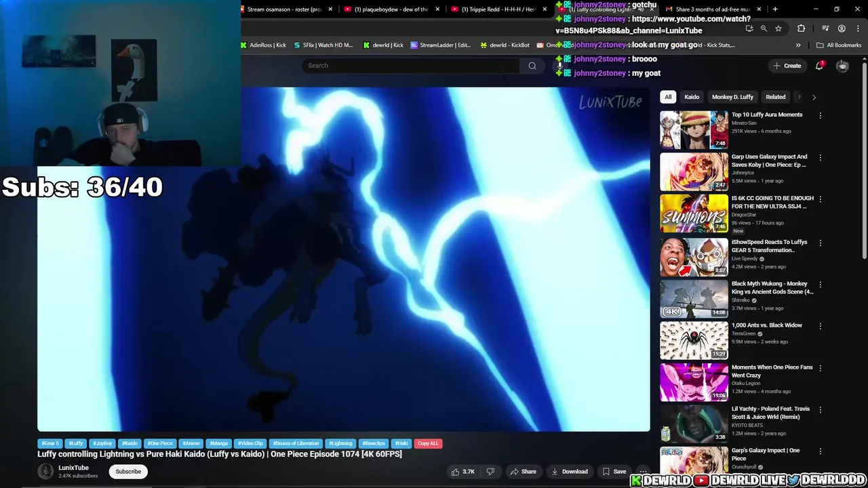Image resolution: width=868 pixels, height=488 pixels.
Task: Click the Create button
Action: 787,66
